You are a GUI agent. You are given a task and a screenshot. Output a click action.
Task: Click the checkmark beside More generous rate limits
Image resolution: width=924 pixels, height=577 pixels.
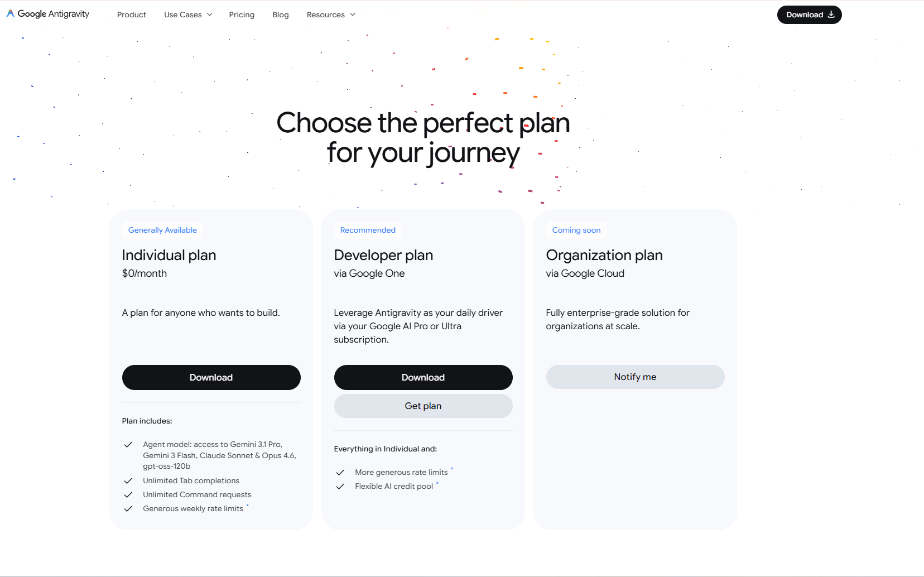click(x=340, y=473)
